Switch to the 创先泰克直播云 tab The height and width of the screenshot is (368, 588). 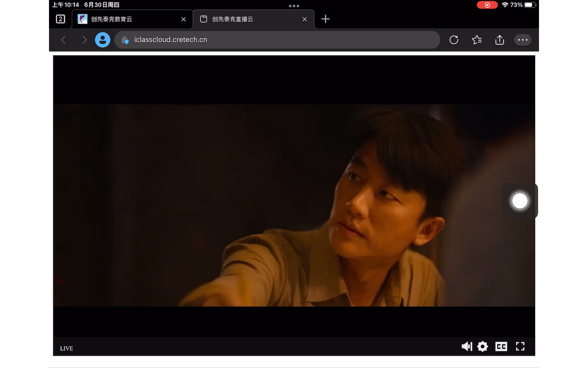coord(253,19)
